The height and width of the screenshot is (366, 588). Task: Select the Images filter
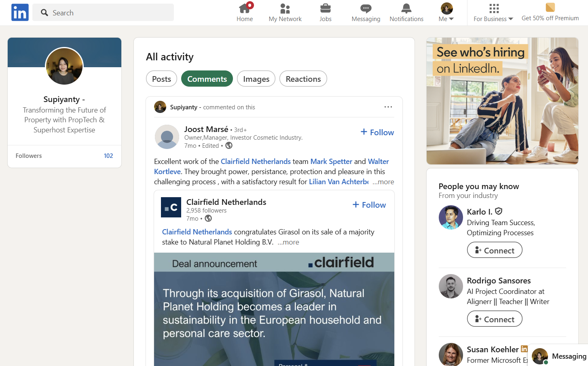[x=256, y=79]
